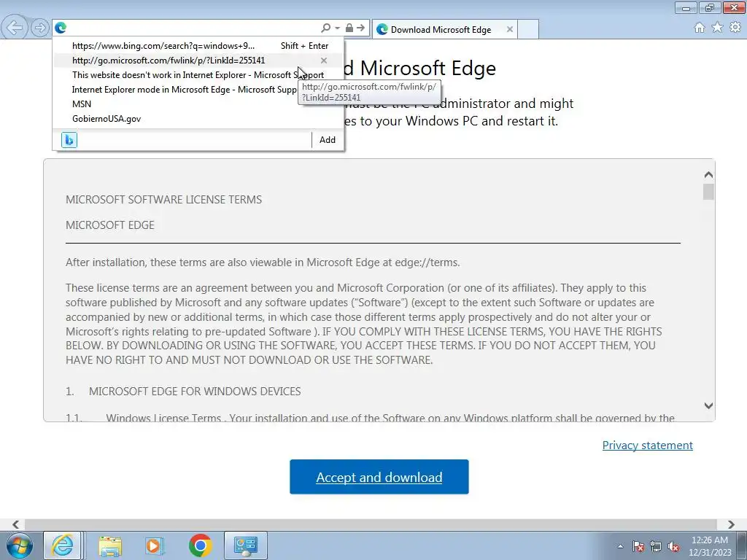
Task: Click the horizontal scrollbar right arrow
Action: coord(731,524)
